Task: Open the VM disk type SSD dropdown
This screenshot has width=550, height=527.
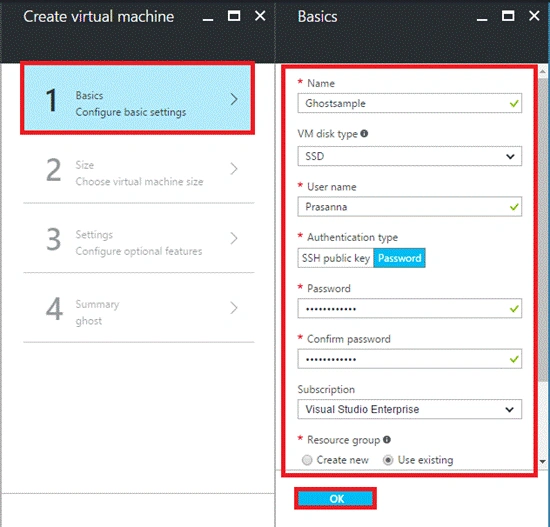Action: [x=409, y=156]
